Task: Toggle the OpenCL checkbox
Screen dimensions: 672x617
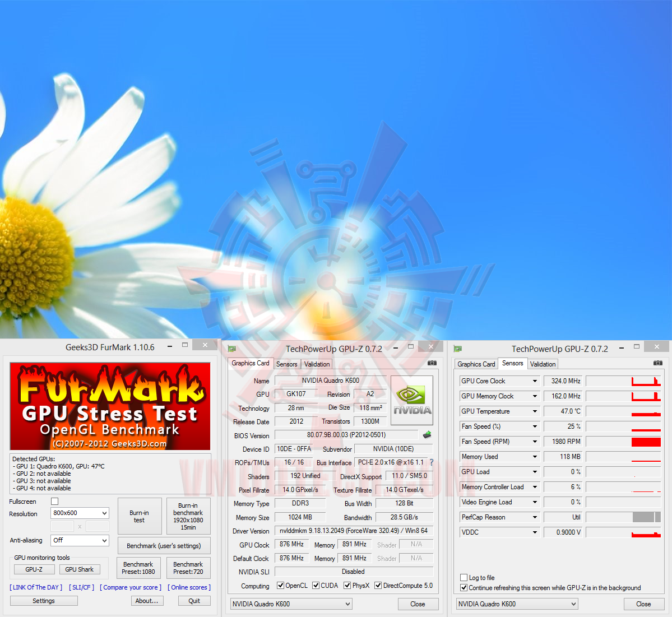Action: [x=280, y=585]
